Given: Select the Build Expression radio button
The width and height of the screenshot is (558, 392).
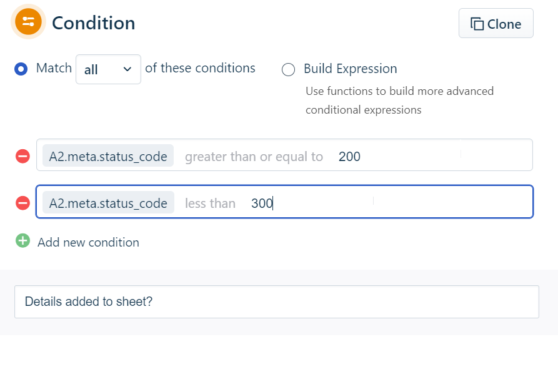Looking at the screenshot, I should [288, 69].
